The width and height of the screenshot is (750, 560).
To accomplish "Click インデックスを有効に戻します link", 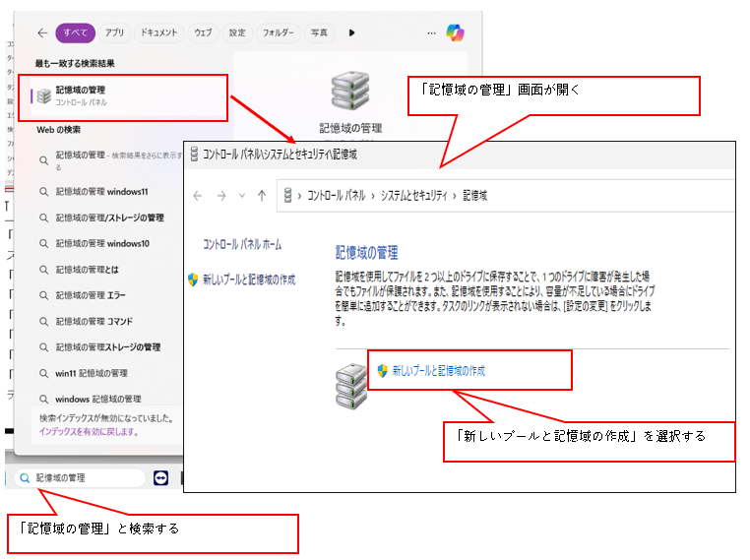I will (89, 431).
